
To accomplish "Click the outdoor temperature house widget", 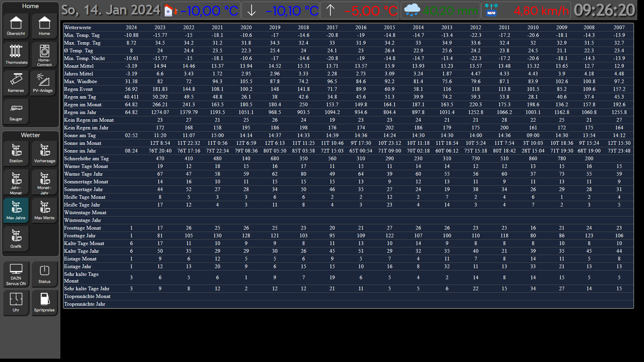I will pyautogui.click(x=201, y=10).
